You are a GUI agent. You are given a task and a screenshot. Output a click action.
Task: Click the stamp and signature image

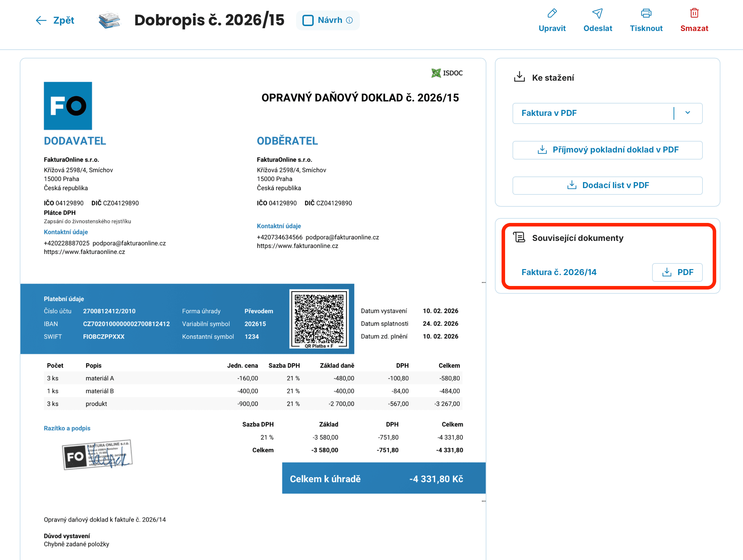pos(97,455)
